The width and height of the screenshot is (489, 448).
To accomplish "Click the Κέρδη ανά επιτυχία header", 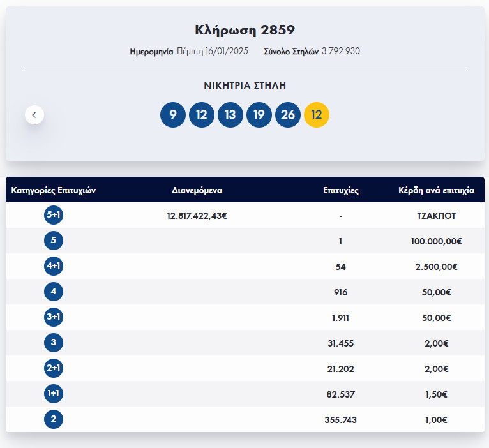I will (436, 190).
